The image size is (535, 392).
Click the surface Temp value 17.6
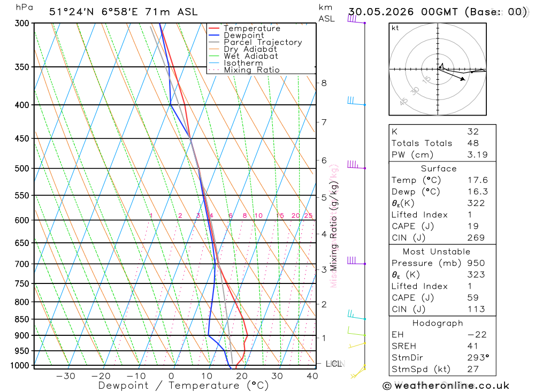pyautogui.click(x=478, y=180)
